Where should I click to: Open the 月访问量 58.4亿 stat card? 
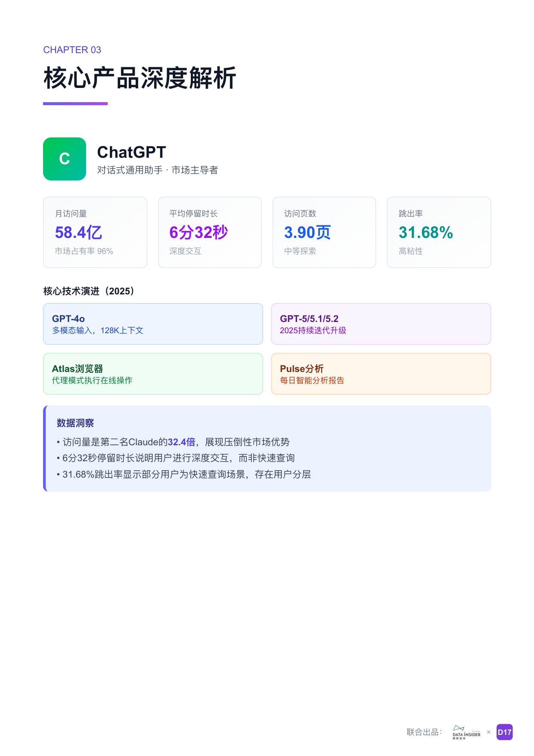[x=95, y=232]
